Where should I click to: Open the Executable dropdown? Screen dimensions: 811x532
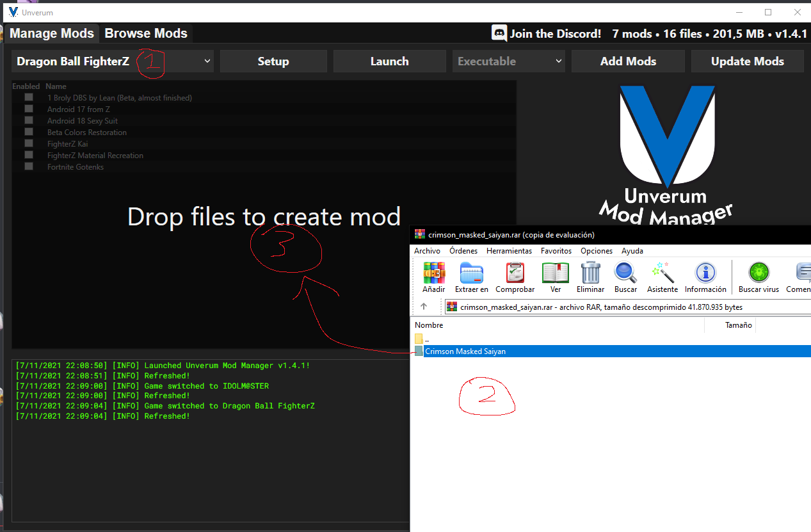point(509,61)
